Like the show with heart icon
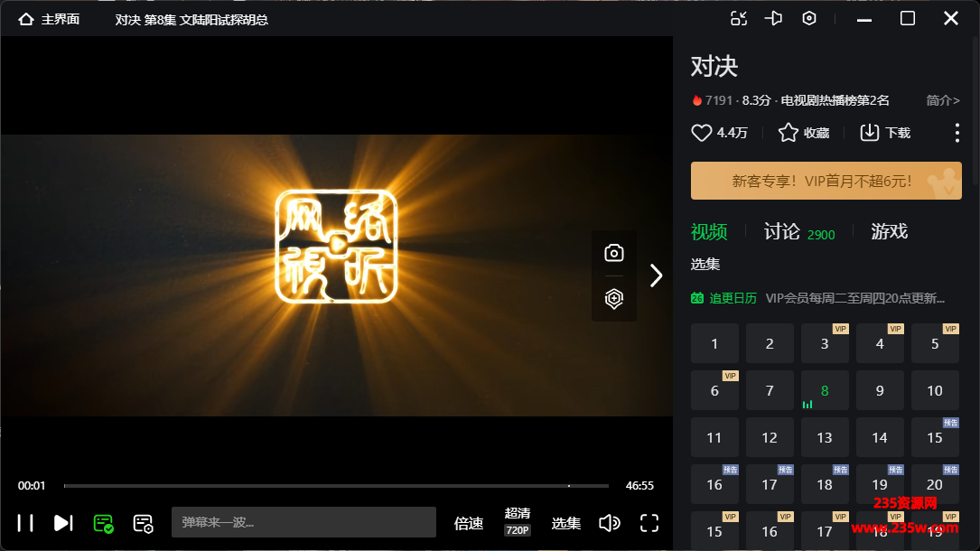Viewport: 980px width, 551px height. (x=702, y=133)
